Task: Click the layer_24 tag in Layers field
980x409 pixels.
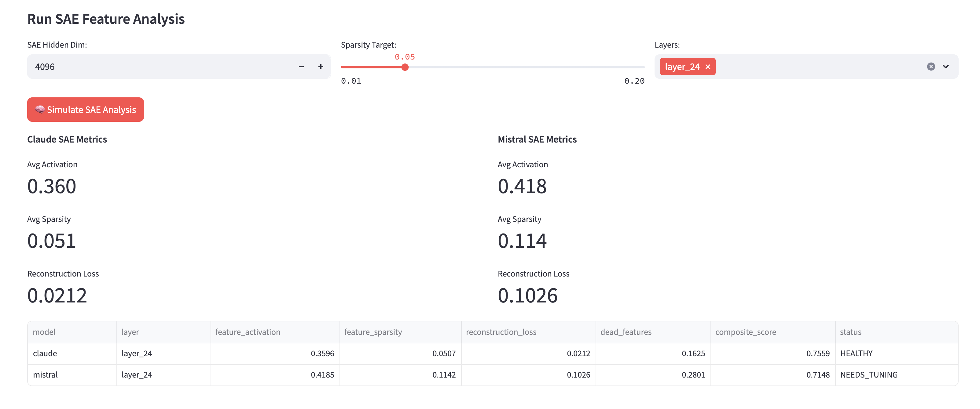Action: click(x=682, y=67)
